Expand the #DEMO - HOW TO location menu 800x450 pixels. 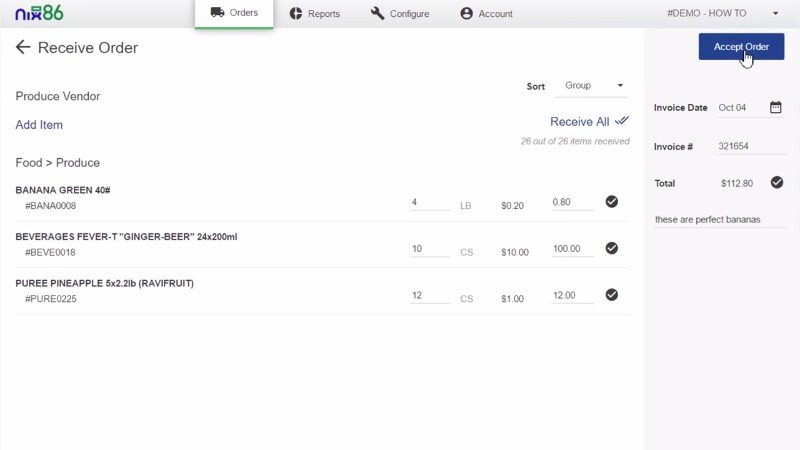tap(775, 14)
